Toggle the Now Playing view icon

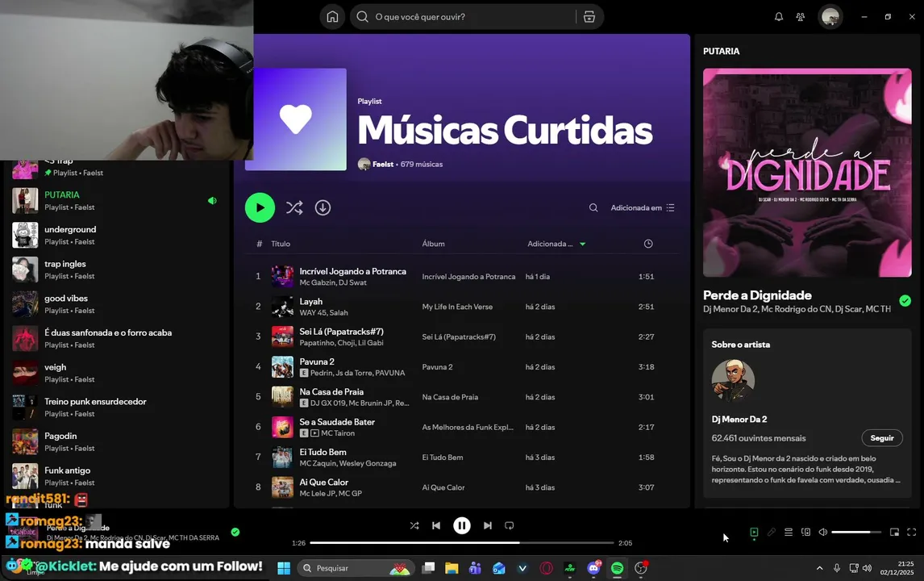pos(754,532)
